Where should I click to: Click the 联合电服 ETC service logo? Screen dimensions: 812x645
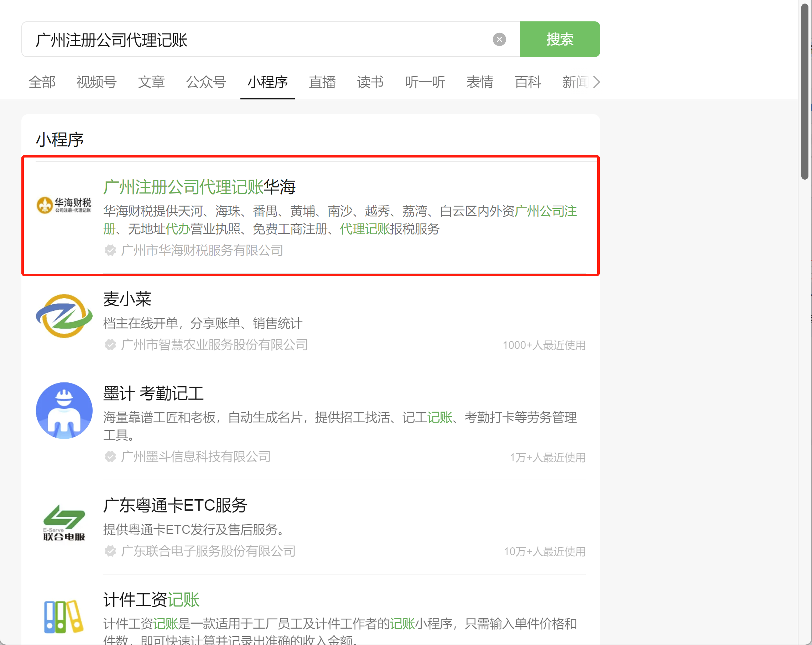64,522
